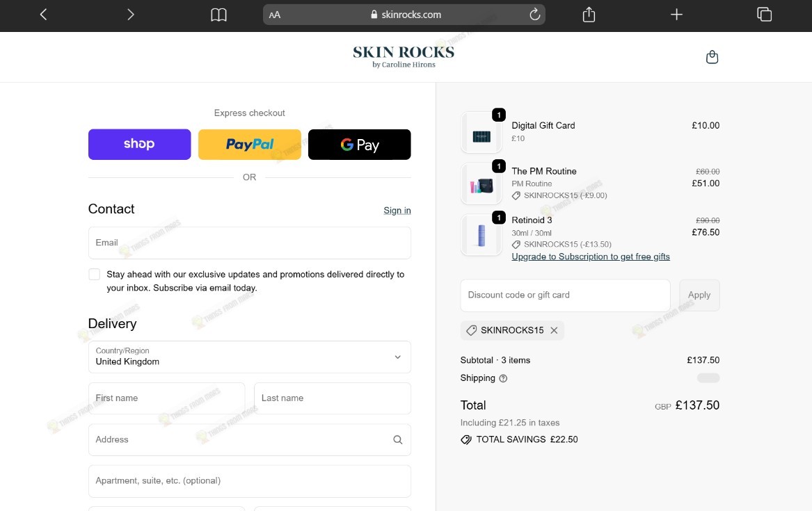Pay with PayPal express button
This screenshot has width=812, height=511.
coord(250,145)
